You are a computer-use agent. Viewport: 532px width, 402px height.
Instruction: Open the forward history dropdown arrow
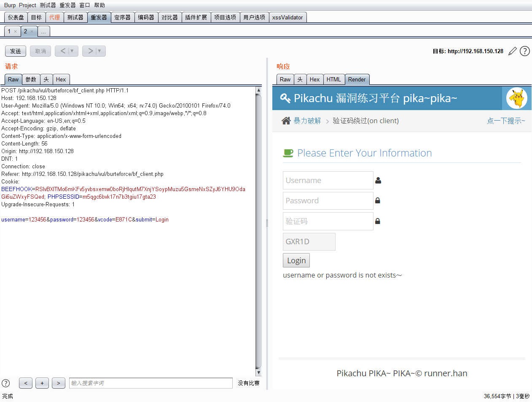point(100,51)
